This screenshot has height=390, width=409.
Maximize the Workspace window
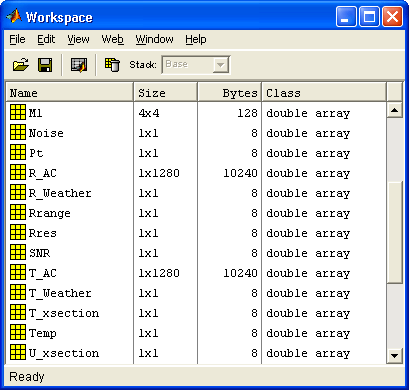pos(369,16)
